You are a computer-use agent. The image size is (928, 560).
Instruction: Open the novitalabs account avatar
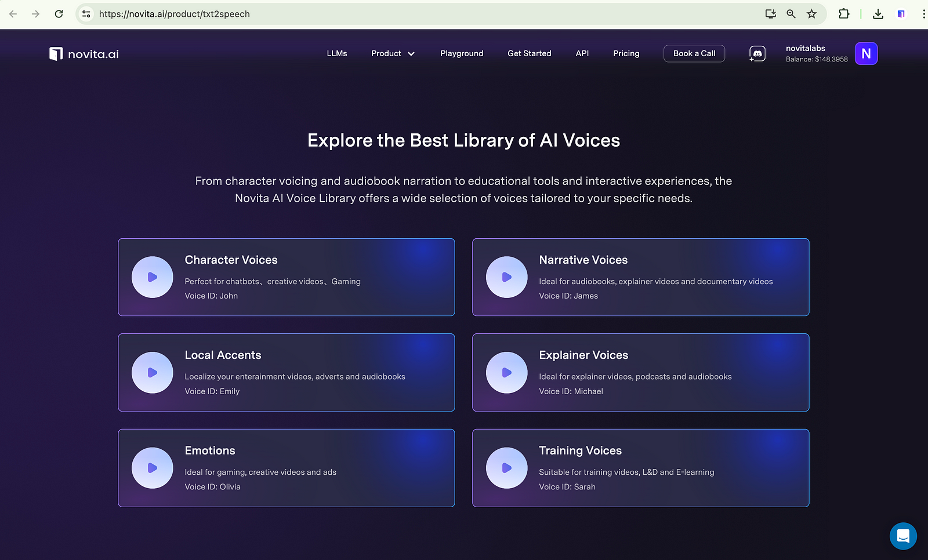[x=866, y=54]
